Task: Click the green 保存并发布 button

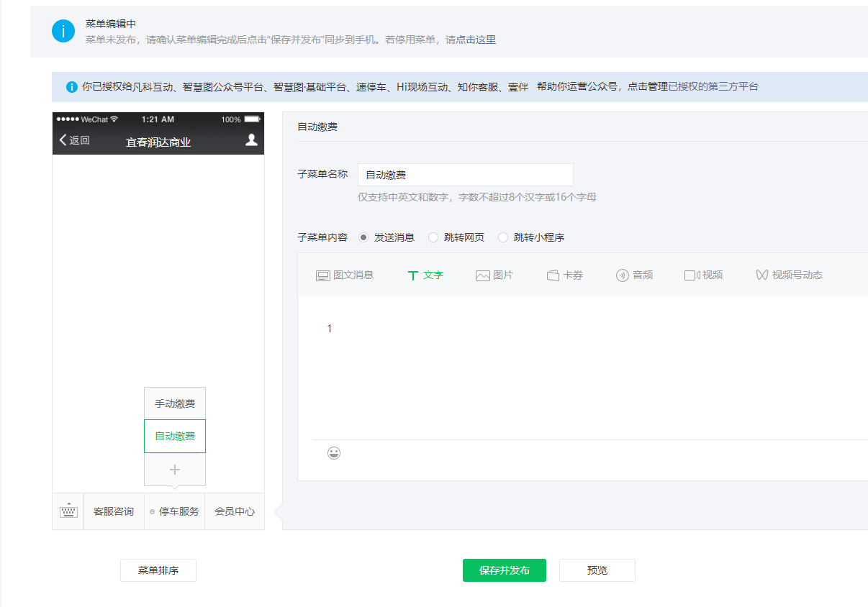Action: (x=505, y=570)
